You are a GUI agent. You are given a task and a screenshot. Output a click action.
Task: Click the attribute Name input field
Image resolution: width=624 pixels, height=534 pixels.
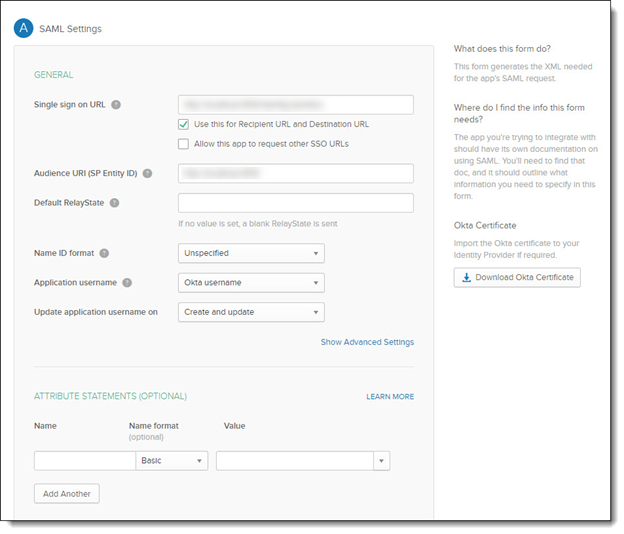point(85,461)
